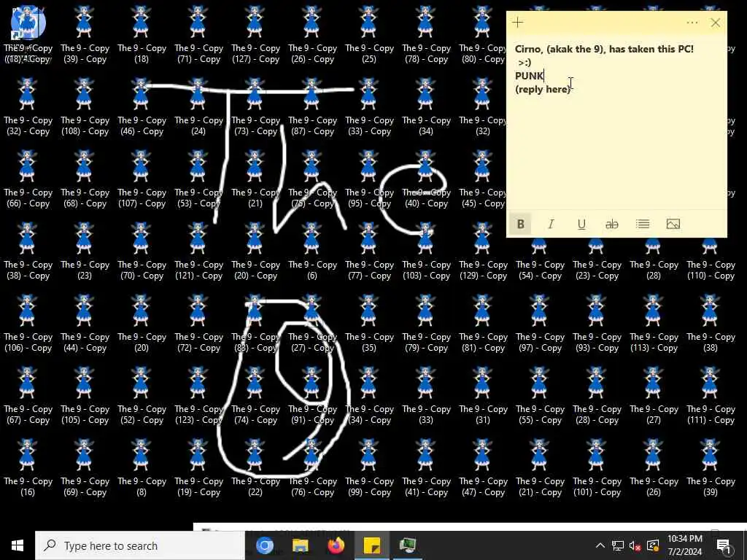Select 'The 9 - Copy (87) - Copy' icon
The width and height of the screenshot is (747, 560).
(x=312, y=106)
